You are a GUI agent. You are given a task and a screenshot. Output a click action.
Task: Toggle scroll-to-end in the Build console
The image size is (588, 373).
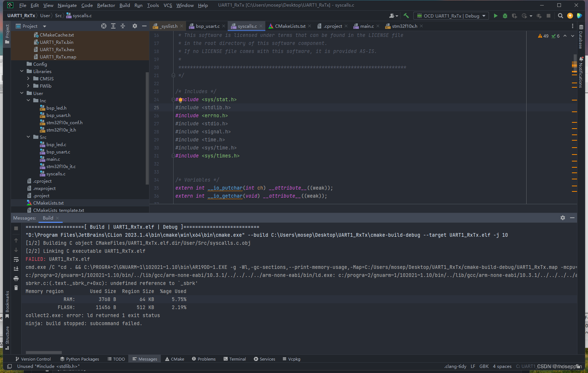(x=16, y=269)
